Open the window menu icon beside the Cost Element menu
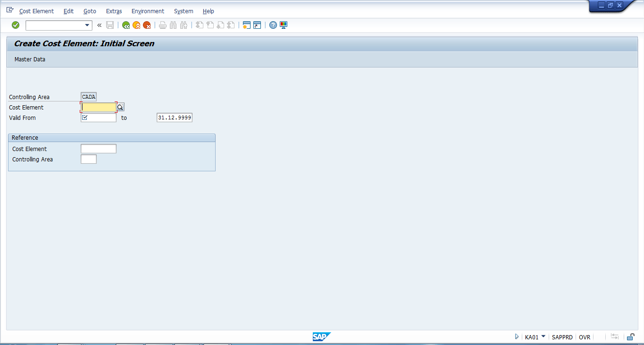644x345 pixels. click(x=10, y=10)
